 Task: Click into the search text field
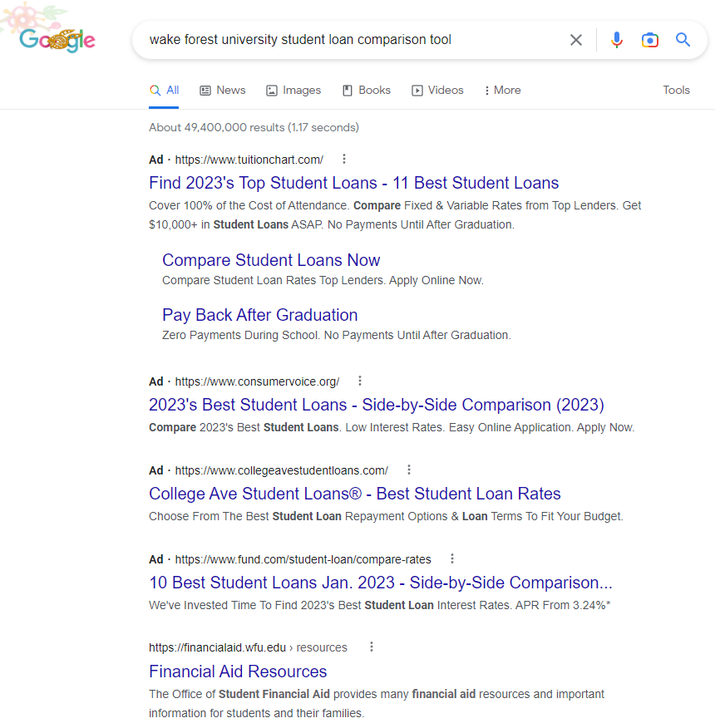point(353,40)
